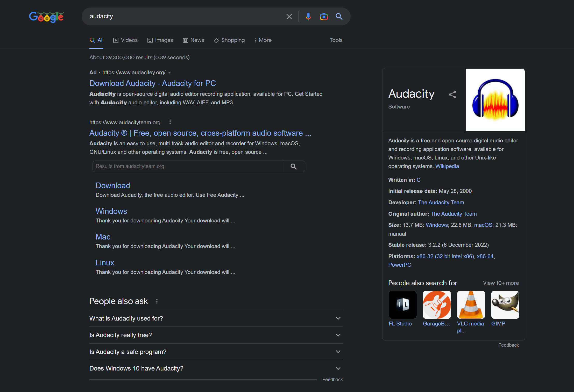Image resolution: width=574 pixels, height=392 pixels.
Task: Open the Download Audacity - Audacity for PC ad
Action: point(153,83)
